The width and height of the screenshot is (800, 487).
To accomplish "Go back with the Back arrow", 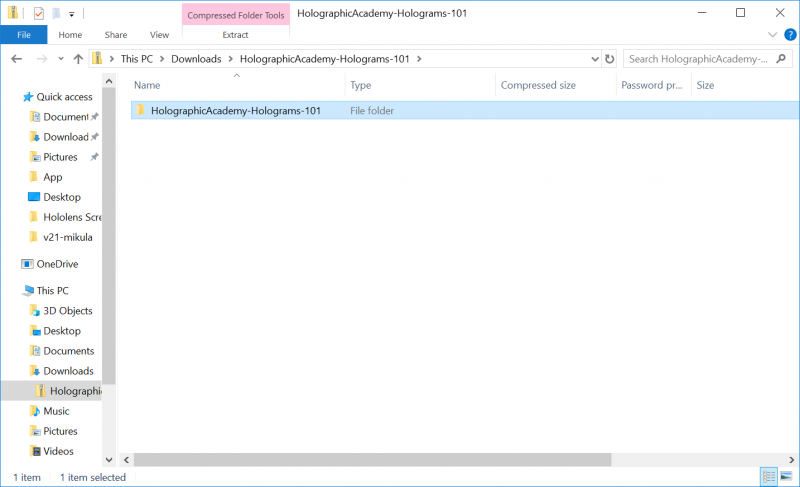I will pyautogui.click(x=16, y=59).
